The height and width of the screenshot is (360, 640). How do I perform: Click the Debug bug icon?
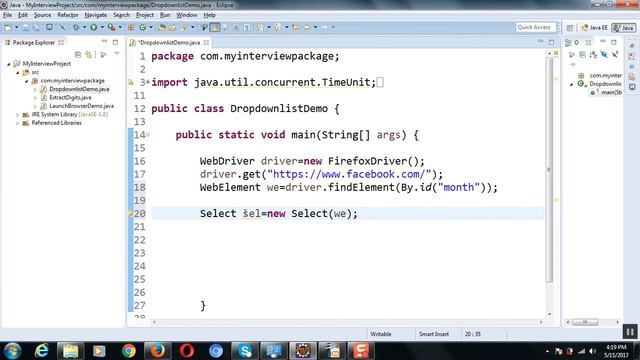coord(76,27)
